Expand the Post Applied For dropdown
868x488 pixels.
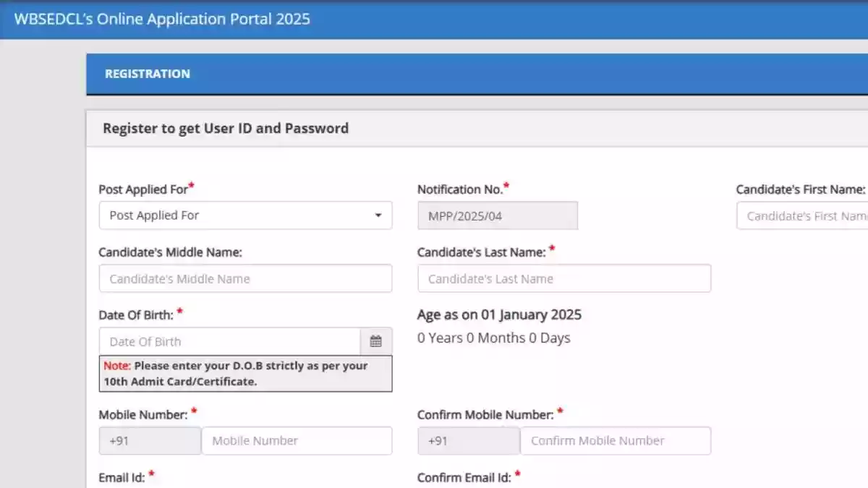245,215
